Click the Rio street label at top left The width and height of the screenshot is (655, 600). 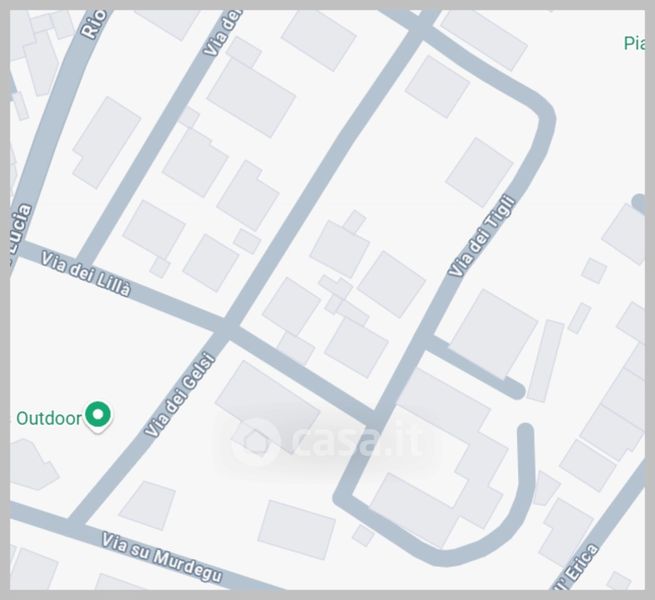pos(94,25)
